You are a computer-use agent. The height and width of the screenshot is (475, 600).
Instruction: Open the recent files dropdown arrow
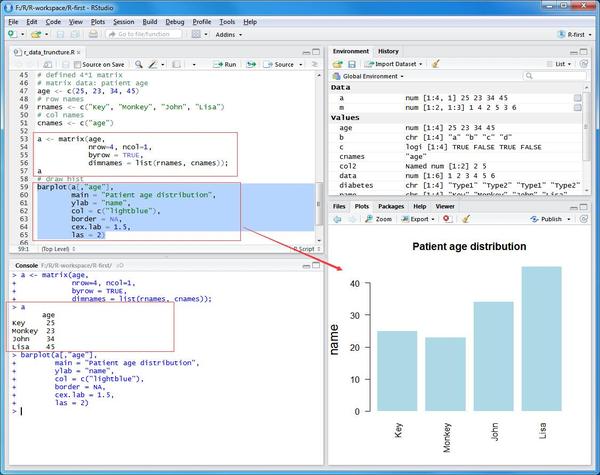pos(46,34)
